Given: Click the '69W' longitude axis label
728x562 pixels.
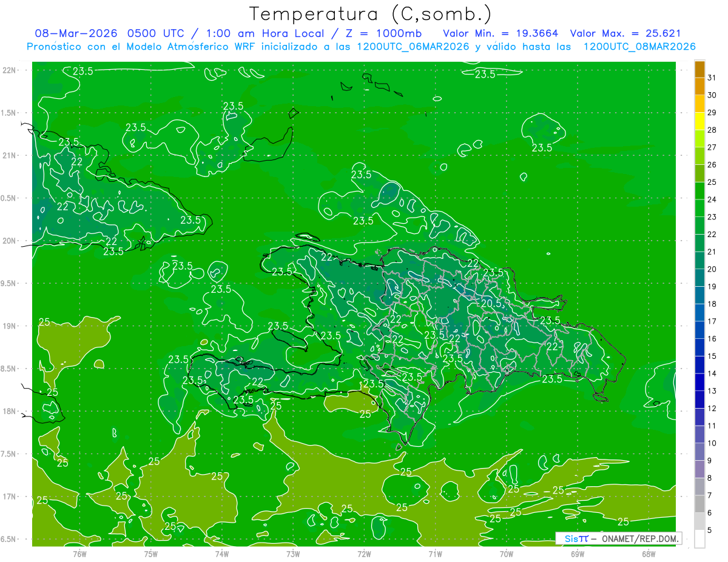Looking at the screenshot, I should (578, 554).
